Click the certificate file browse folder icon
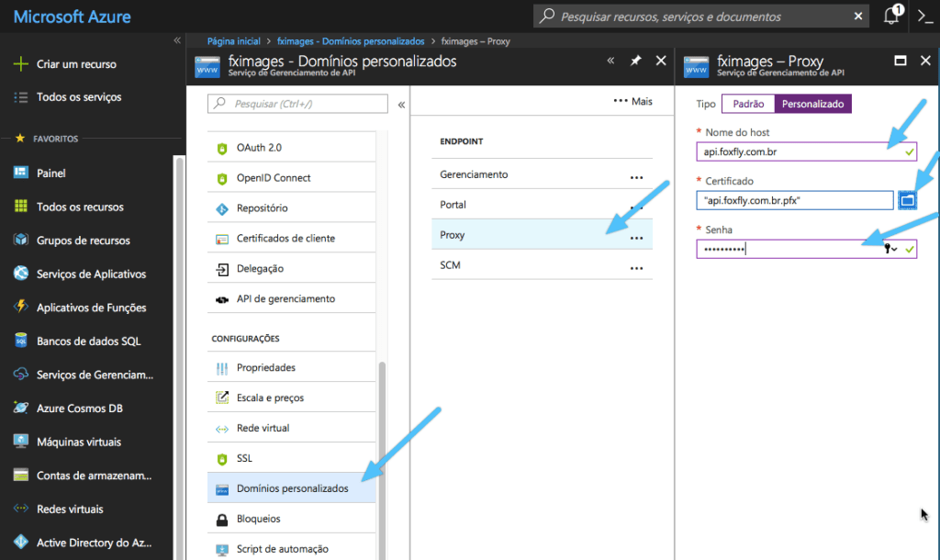 (907, 199)
